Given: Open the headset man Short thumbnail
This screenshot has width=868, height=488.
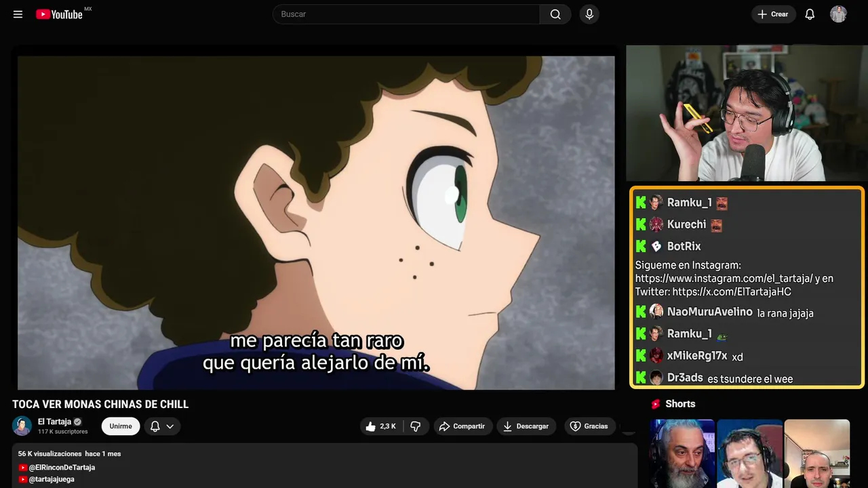Looking at the screenshot, I should click(x=749, y=453).
